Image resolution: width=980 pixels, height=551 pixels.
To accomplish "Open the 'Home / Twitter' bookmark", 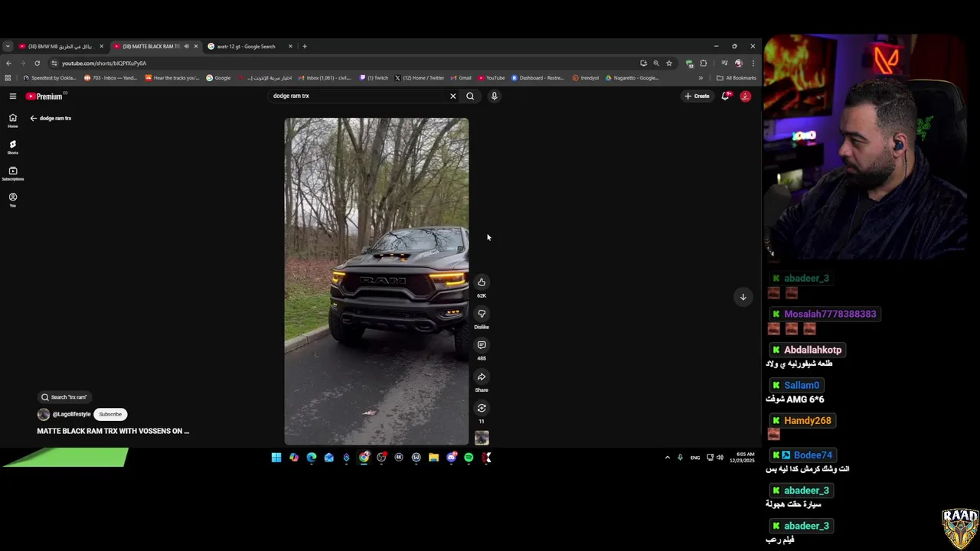I will [420, 77].
